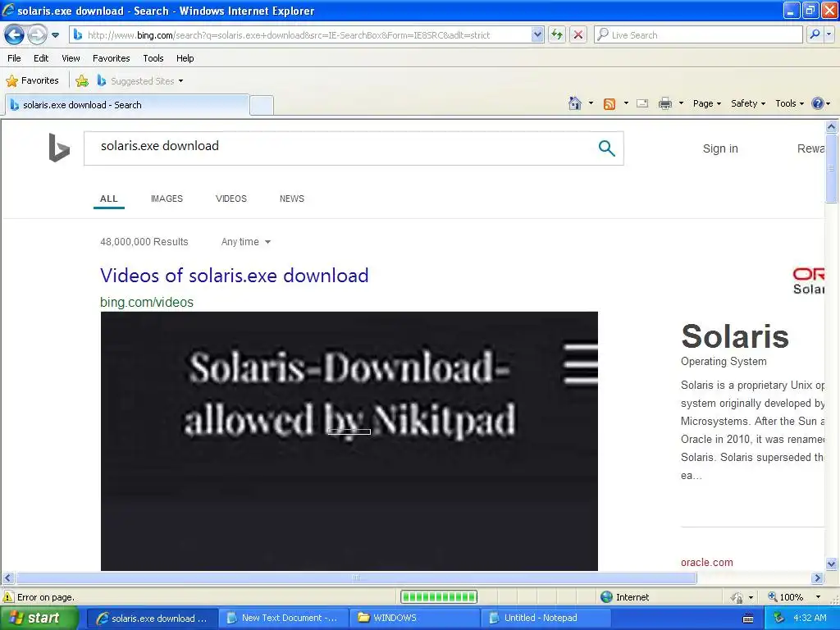Click the Bing search magnifier icon

[x=606, y=148]
